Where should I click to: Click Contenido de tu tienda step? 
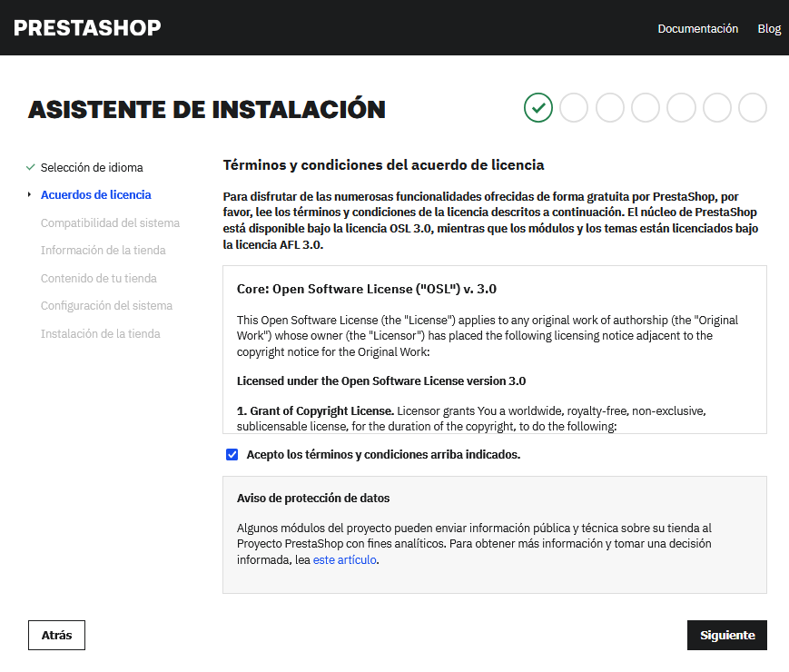point(98,279)
